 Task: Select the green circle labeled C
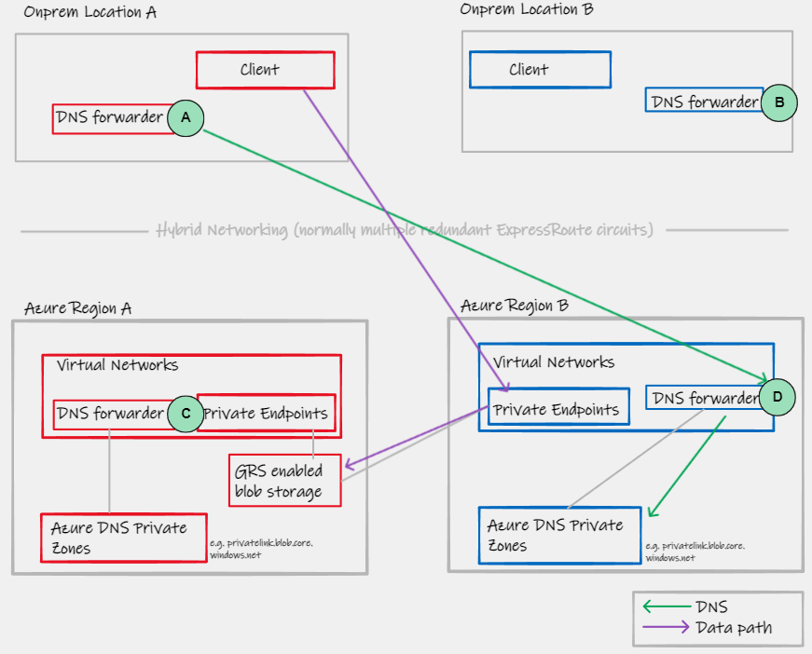186,413
